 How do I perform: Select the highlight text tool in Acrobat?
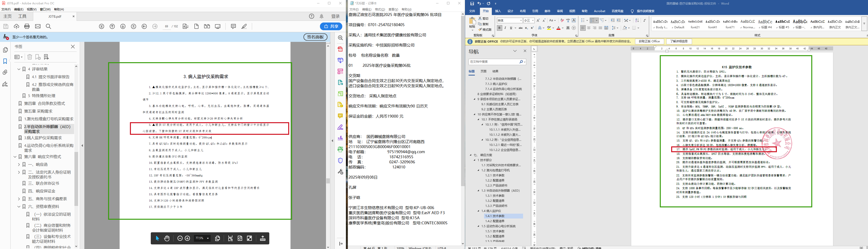pos(244,26)
